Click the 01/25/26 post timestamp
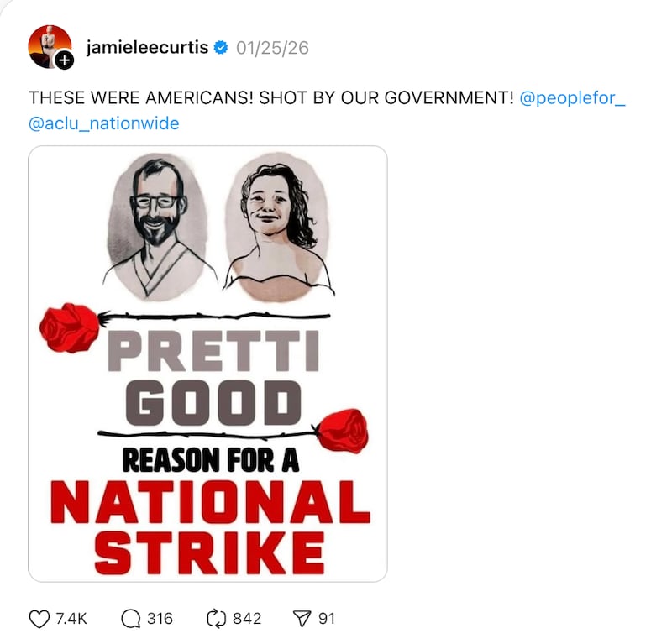The image size is (672, 644). (272, 48)
